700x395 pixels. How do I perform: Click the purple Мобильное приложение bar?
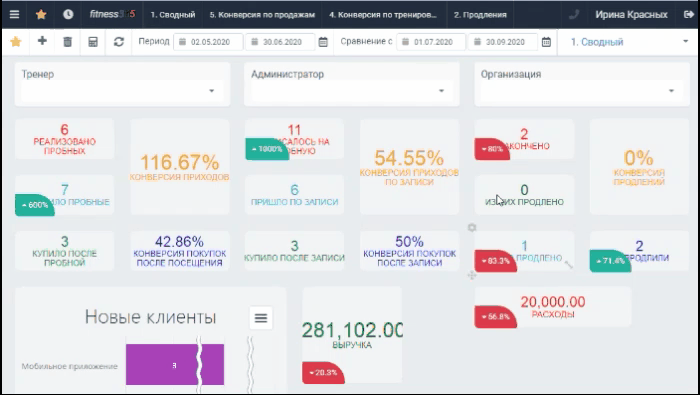pyautogui.click(x=175, y=364)
